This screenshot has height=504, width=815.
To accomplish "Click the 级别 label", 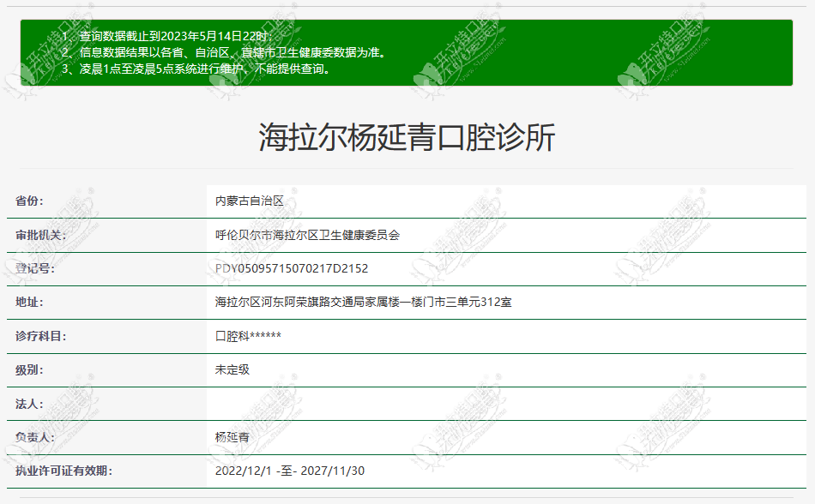I will (30, 370).
